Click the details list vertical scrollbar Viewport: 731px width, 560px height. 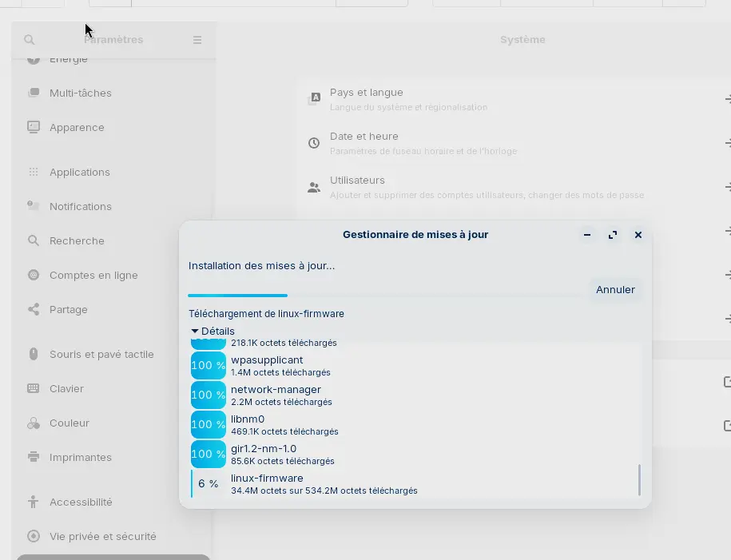coord(639,479)
